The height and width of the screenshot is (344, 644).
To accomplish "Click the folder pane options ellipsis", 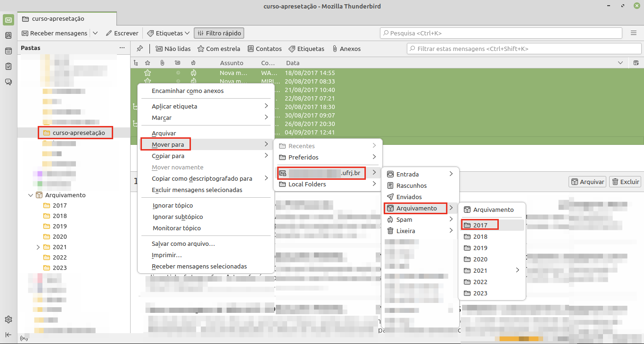I will tap(122, 48).
